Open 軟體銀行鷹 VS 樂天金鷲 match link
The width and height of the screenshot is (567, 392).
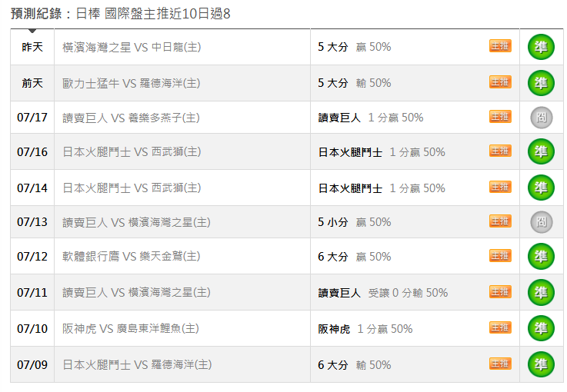tap(132, 256)
